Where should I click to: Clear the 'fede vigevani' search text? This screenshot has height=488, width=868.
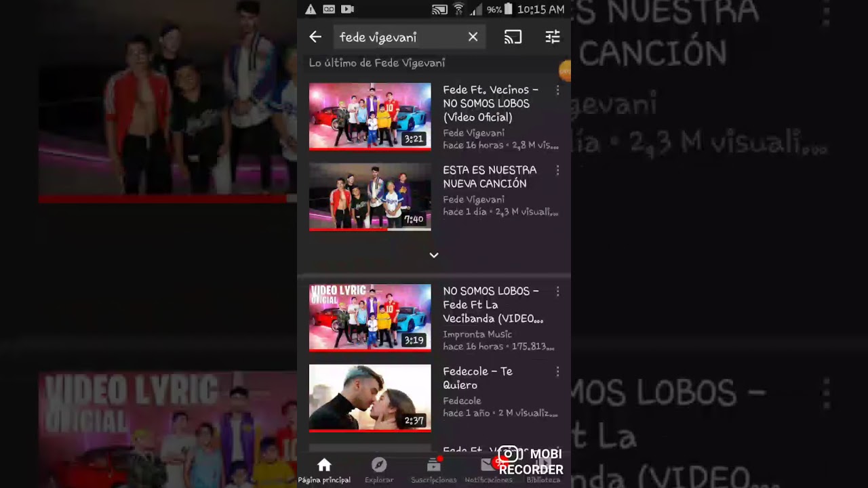(x=473, y=37)
